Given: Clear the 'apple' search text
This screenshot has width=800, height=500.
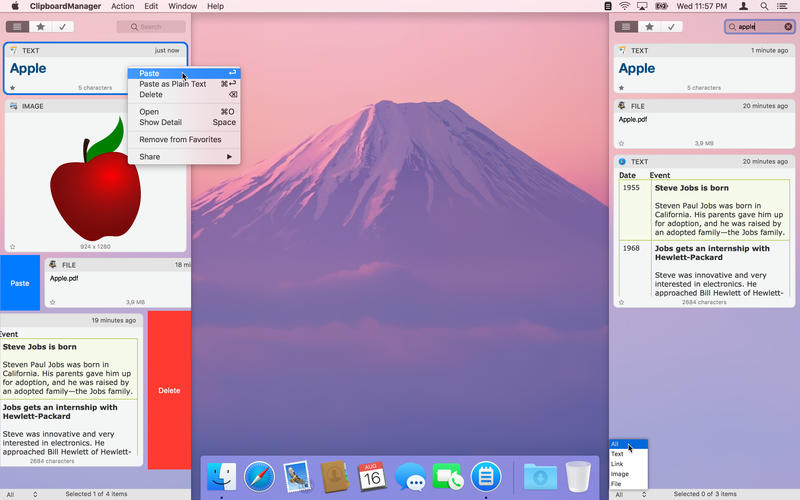Looking at the screenshot, I should click(788, 27).
